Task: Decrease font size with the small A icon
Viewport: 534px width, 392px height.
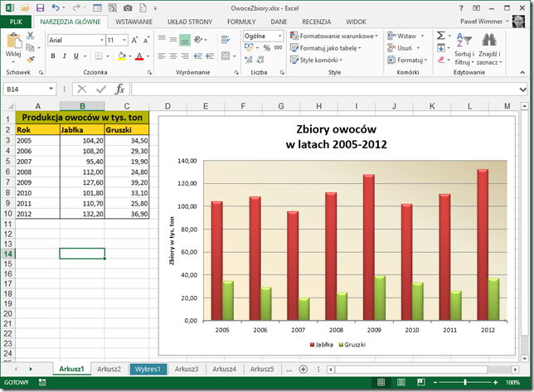Action: point(146,40)
